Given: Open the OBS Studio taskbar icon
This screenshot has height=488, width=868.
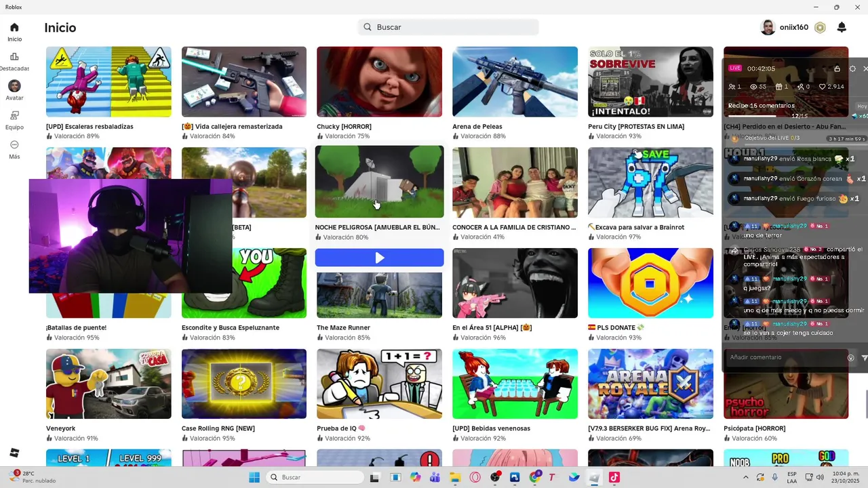Looking at the screenshot, I should pos(495,477).
